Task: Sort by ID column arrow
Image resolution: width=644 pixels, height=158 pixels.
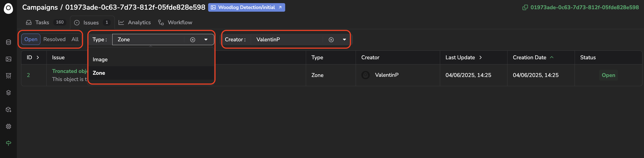Action: point(38,57)
